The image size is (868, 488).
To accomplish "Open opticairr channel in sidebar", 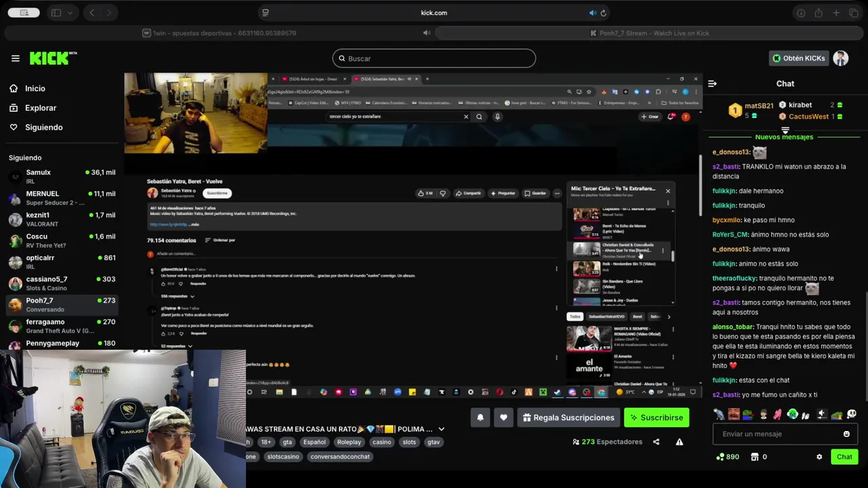I will (62, 262).
